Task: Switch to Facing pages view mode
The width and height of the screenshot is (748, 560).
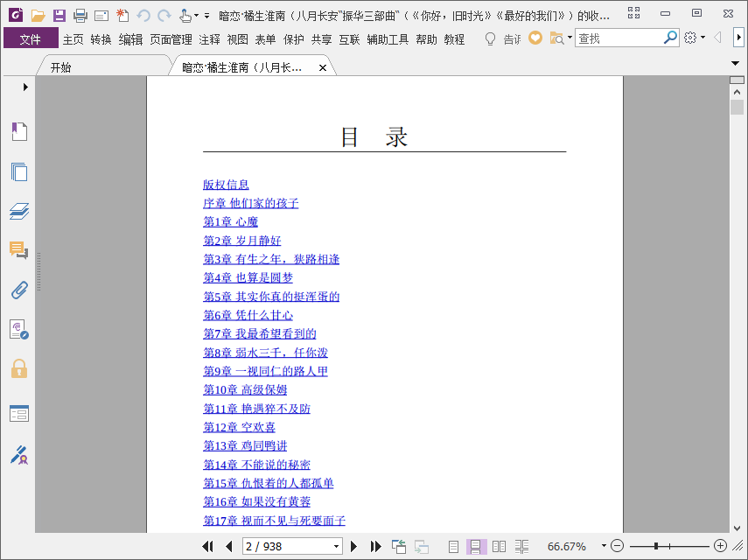Action: [499, 546]
